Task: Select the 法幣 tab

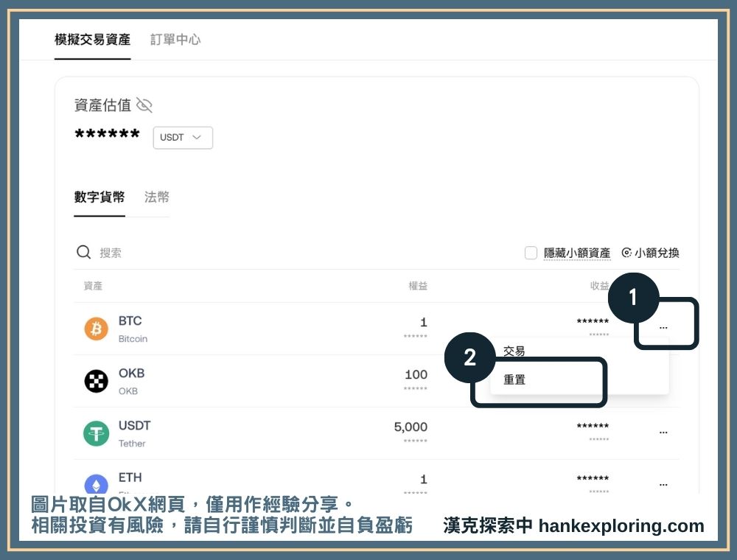Action: [x=156, y=197]
